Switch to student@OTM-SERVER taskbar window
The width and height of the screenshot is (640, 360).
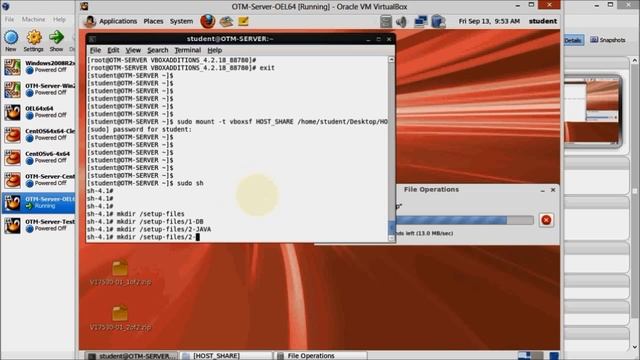tap(132, 356)
